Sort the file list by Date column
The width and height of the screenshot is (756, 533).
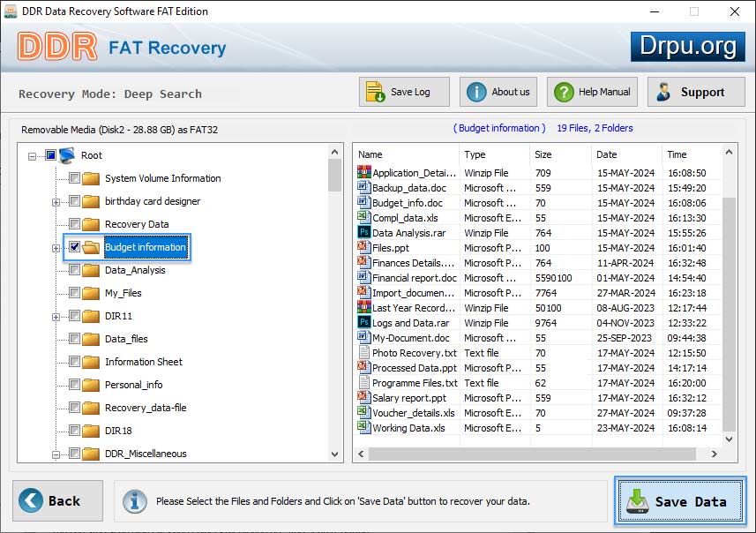(626, 154)
